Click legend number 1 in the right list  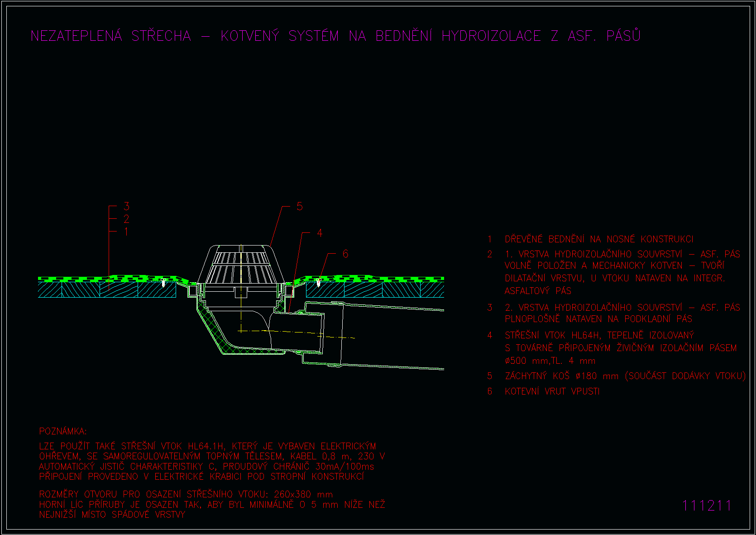click(x=489, y=239)
